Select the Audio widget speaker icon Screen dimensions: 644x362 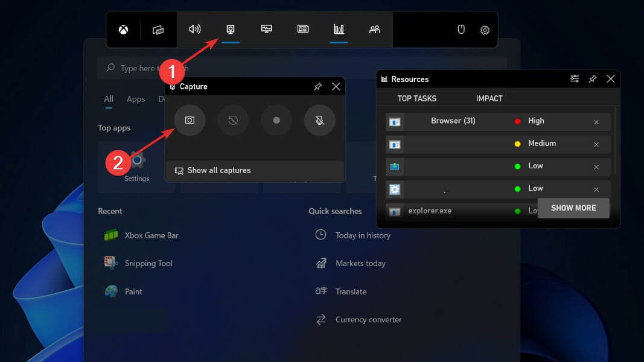pos(194,29)
